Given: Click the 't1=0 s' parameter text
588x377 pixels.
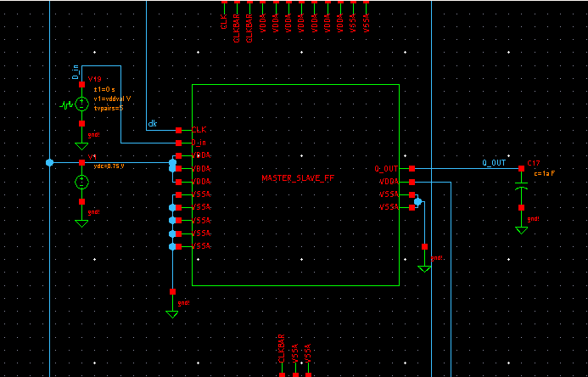Looking at the screenshot, I should (104, 90).
